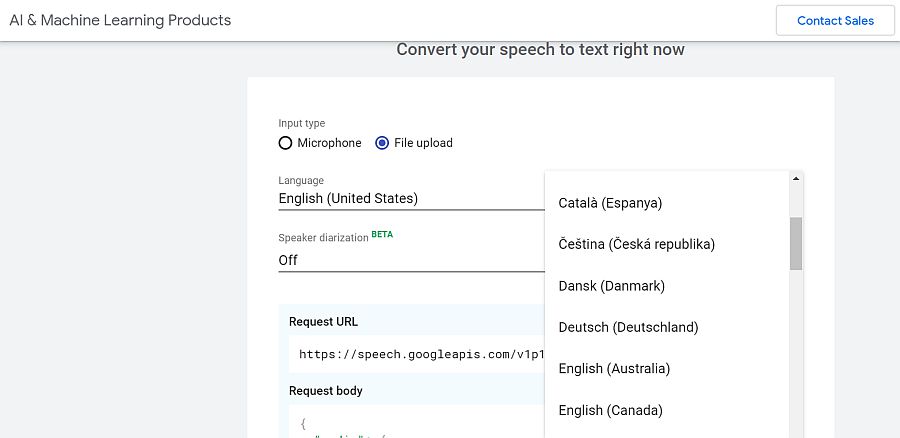
Task: Open AI & Machine Learning Products header link
Action: [x=120, y=20]
